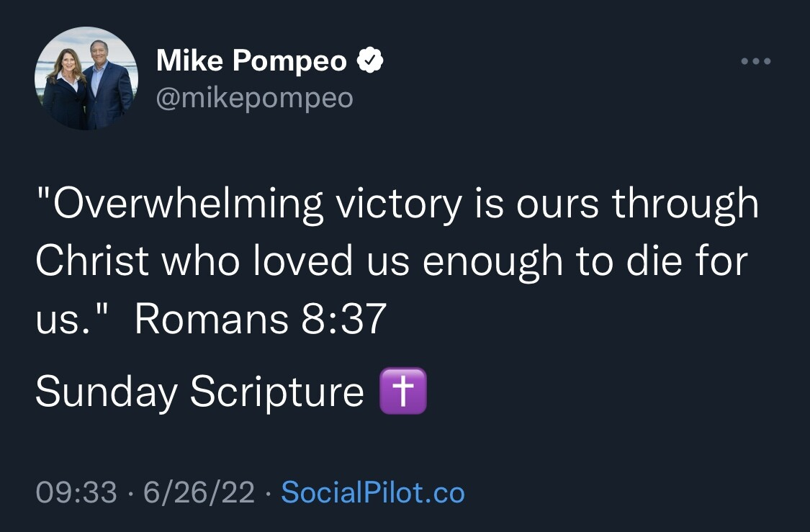Click the Romans 8:37 reference
The image size is (810, 532).
tap(261, 319)
